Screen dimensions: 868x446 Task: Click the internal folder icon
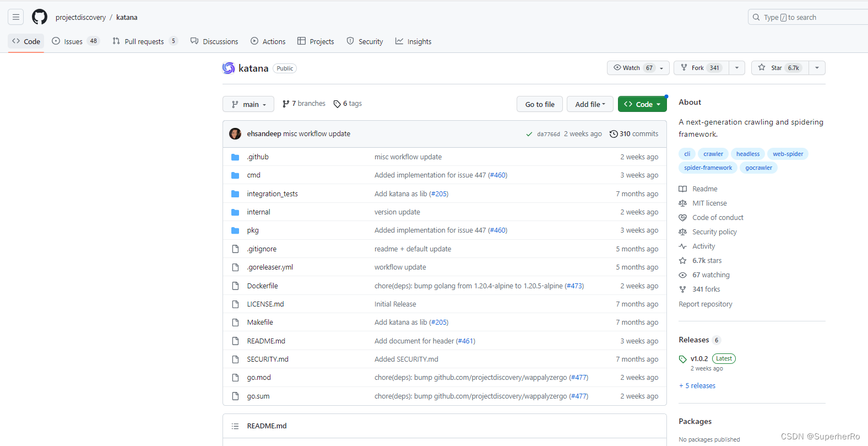pos(235,212)
